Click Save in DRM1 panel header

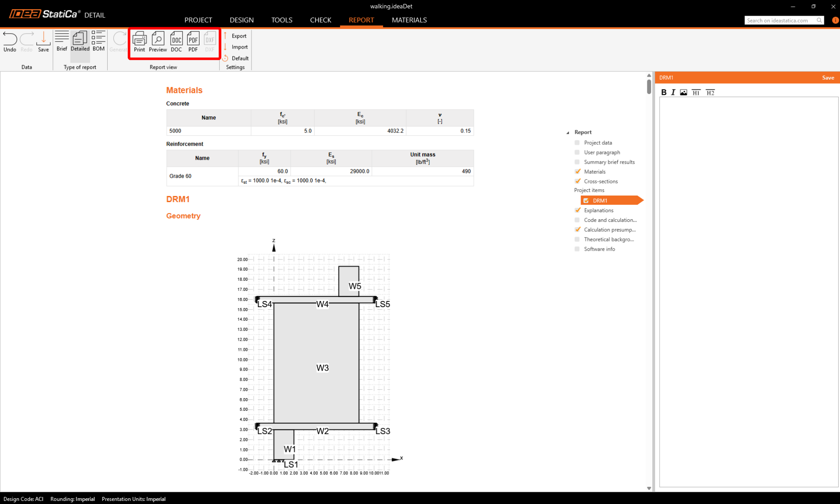tap(828, 77)
